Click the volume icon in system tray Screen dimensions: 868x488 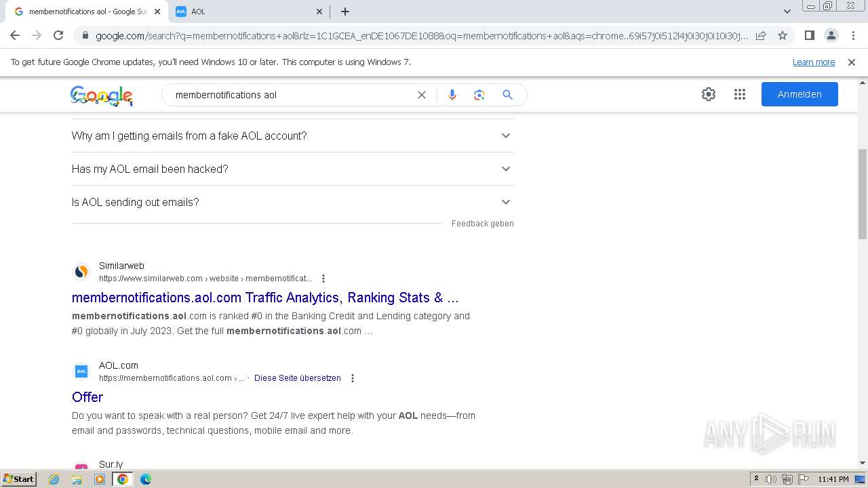(x=771, y=479)
